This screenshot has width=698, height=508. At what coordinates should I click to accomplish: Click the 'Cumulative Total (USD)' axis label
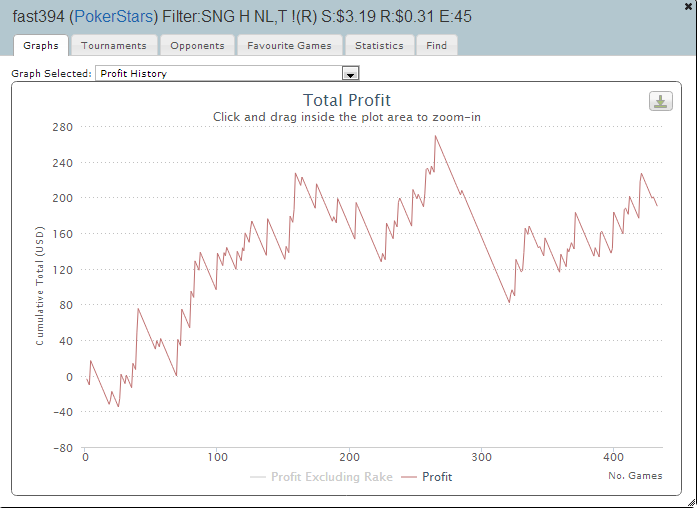[x=40, y=286]
